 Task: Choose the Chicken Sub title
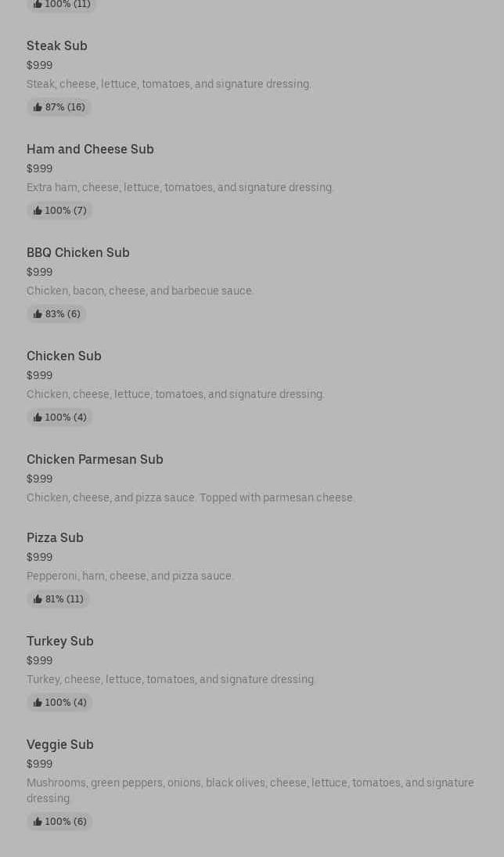(x=64, y=356)
